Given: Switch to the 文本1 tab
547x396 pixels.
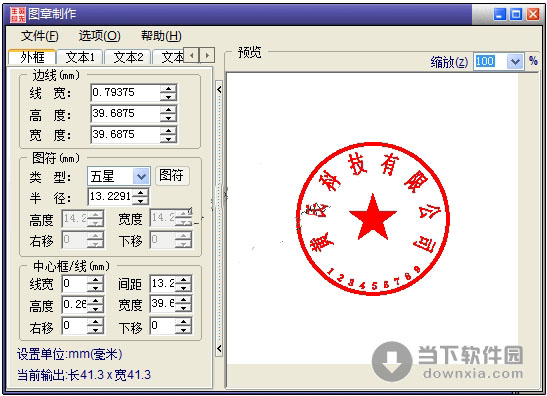Looking at the screenshot, I should pos(80,57).
